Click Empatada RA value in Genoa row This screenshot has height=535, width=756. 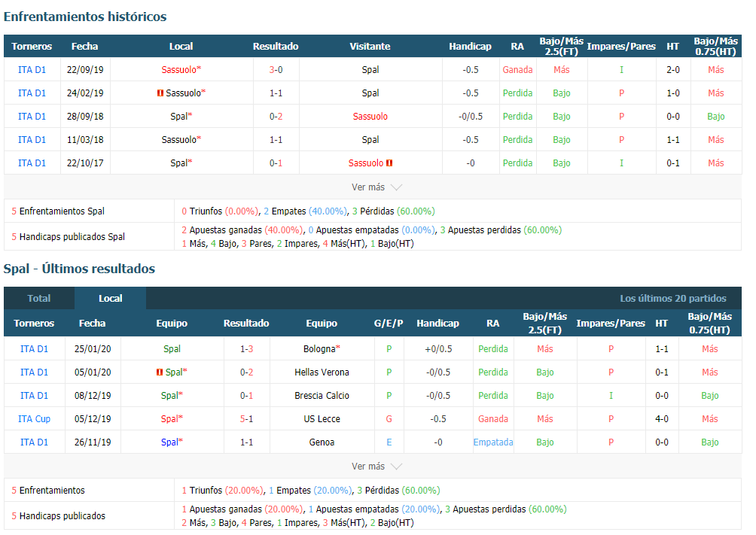(492, 442)
